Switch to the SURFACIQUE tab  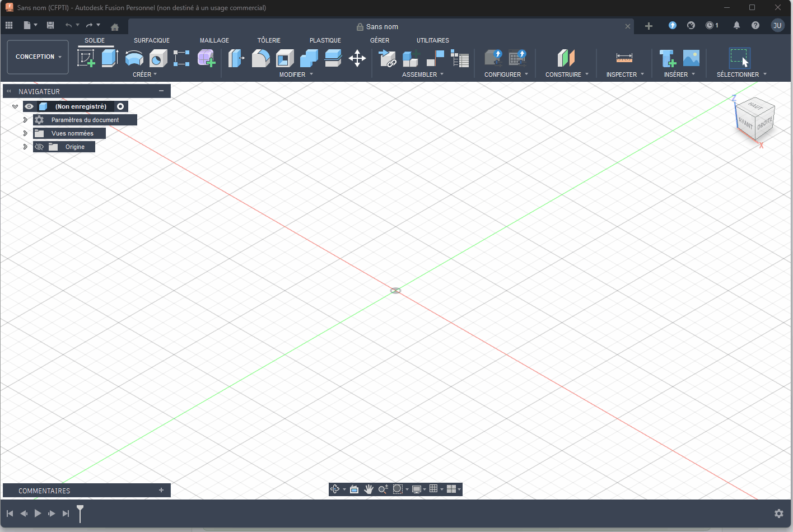coord(151,40)
